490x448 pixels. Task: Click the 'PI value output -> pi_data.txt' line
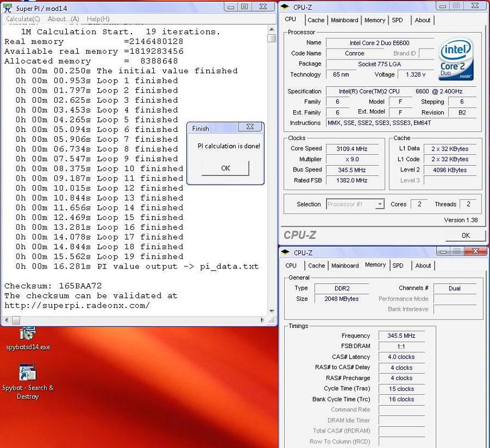(137, 266)
